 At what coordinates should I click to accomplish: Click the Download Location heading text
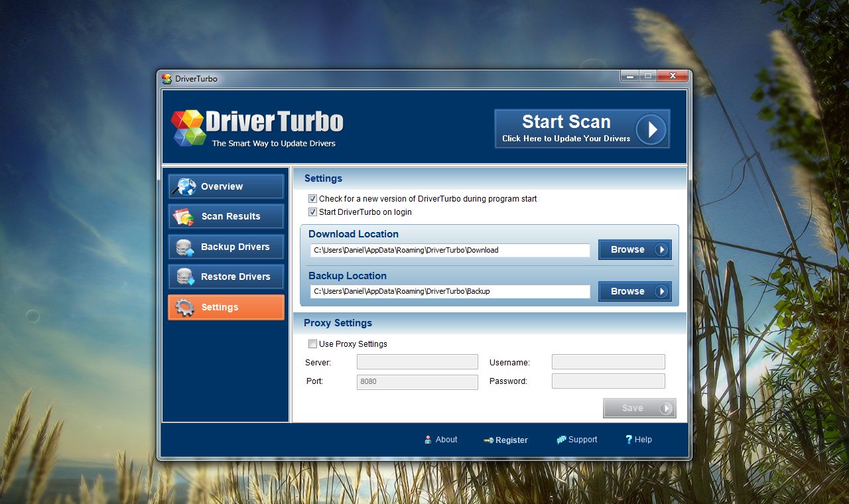click(354, 234)
